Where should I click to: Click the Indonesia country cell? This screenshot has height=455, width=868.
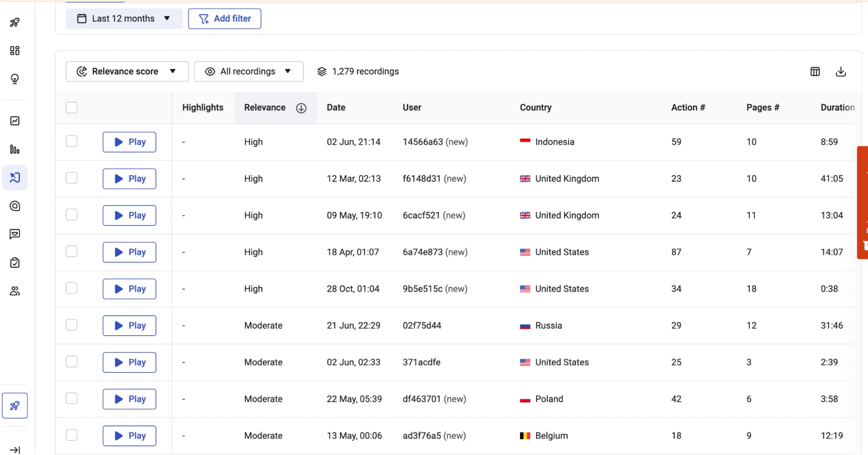point(547,142)
